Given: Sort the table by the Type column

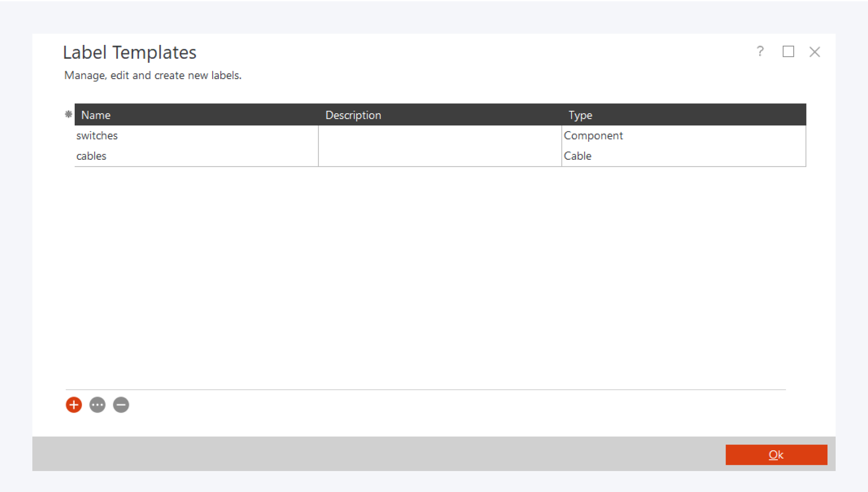Looking at the screenshot, I should pos(580,115).
